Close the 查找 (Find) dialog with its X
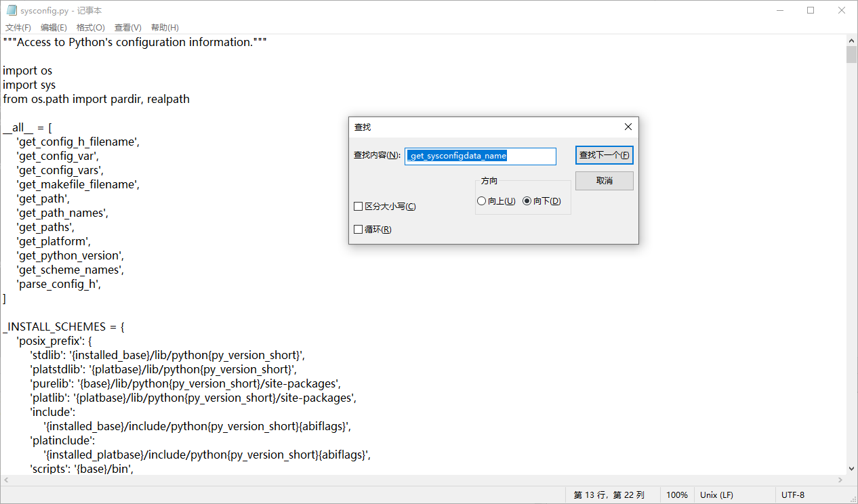This screenshot has height=504, width=858. 628,127
